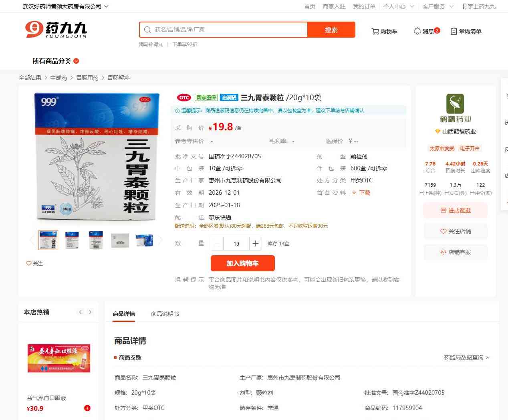The height and width of the screenshot is (420, 508).
Task: Toggle 关注店铺 to follow the store
Action: point(456,231)
